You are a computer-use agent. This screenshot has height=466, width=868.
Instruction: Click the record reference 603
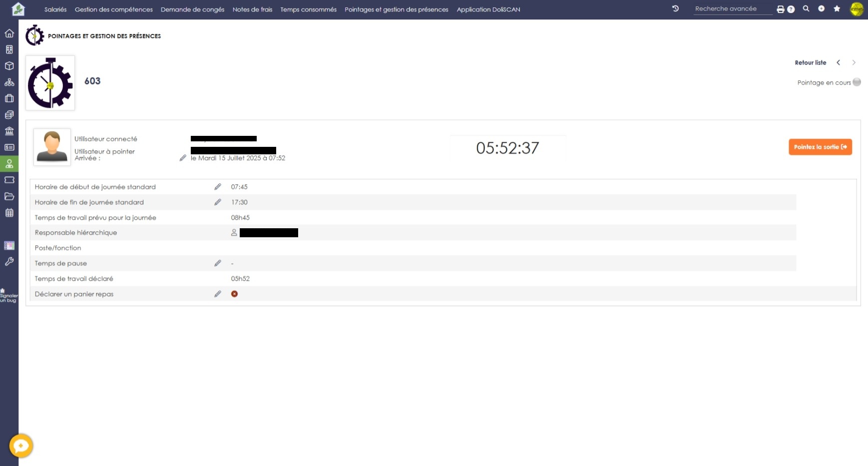[92, 81]
